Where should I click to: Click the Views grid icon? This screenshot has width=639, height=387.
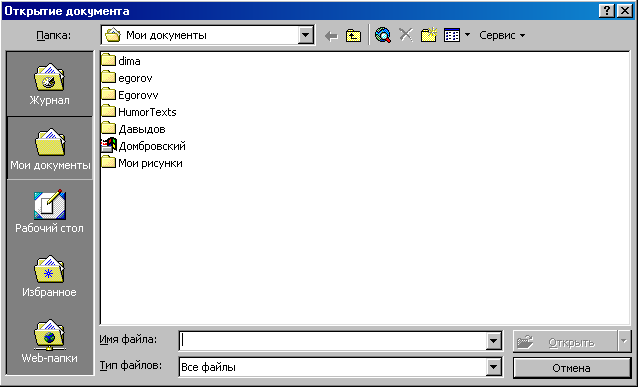point(452,35)
